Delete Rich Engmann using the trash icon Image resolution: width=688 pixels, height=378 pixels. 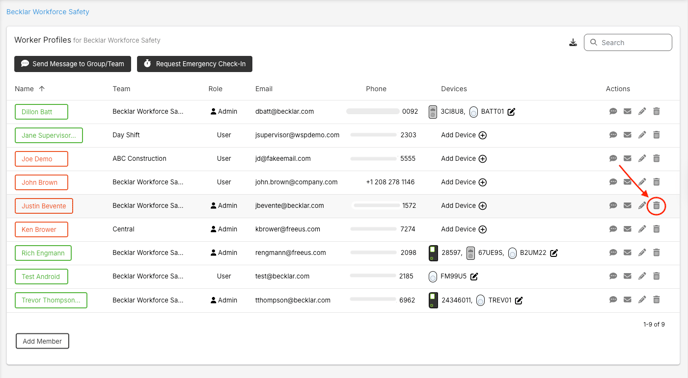(656, 252)
